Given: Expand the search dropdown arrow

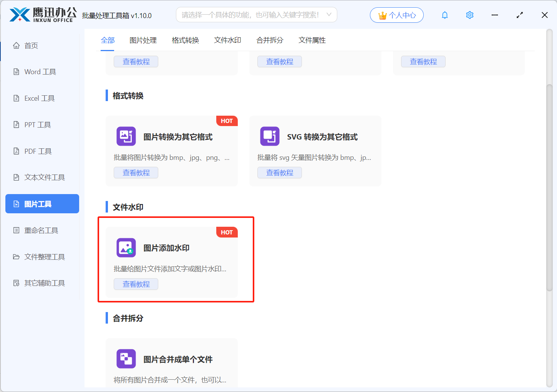Looking at the screenshot, I should point(329,15).
